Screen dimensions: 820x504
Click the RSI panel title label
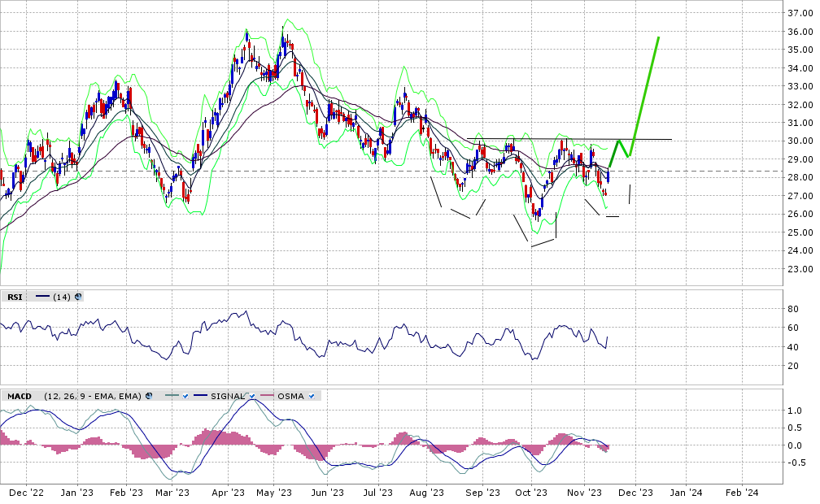[x=14, y=297]
